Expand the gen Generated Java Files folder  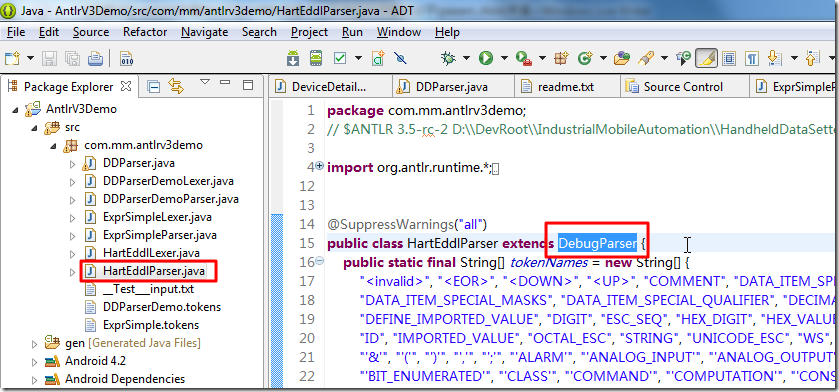pyautogui.click(x=34, y=343)
